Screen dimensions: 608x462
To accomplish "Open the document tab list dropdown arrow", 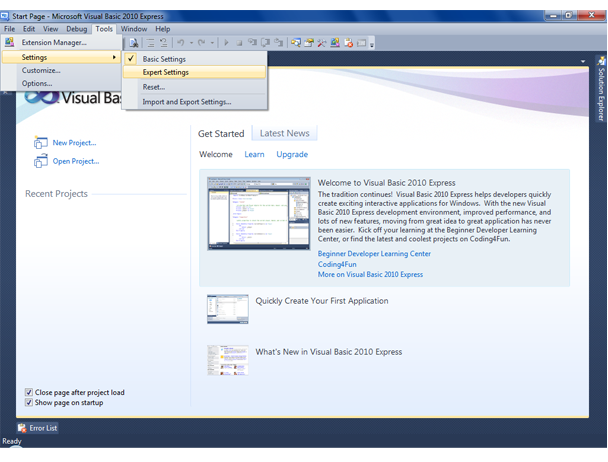I will point(583,61).
